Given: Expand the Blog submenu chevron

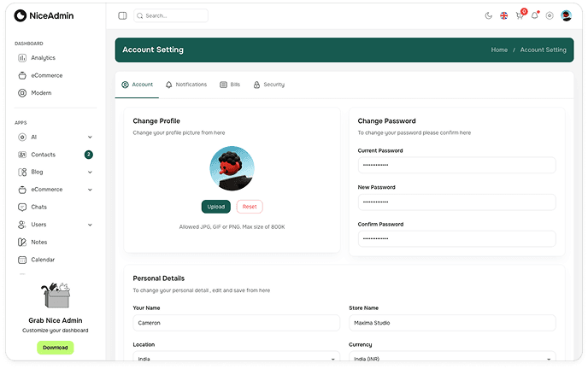Looking at the screenshot, I should pos(90,172).
